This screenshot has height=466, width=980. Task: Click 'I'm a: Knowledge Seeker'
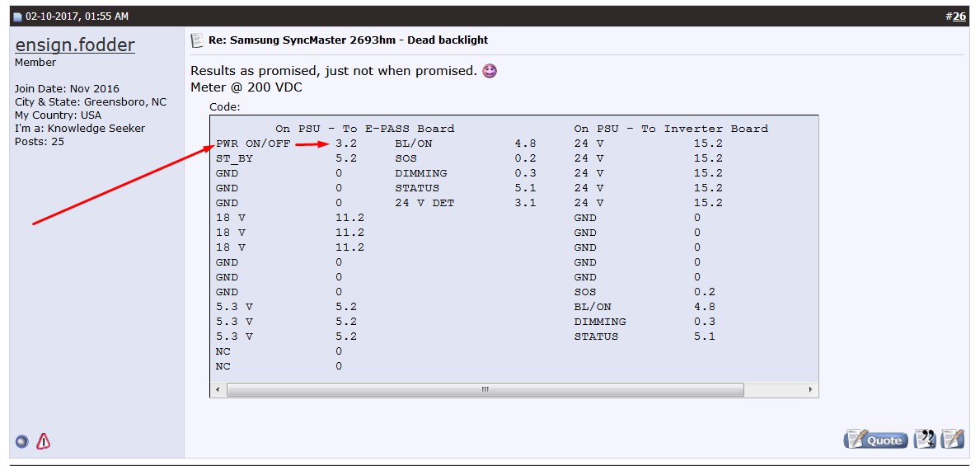(80, 128)
